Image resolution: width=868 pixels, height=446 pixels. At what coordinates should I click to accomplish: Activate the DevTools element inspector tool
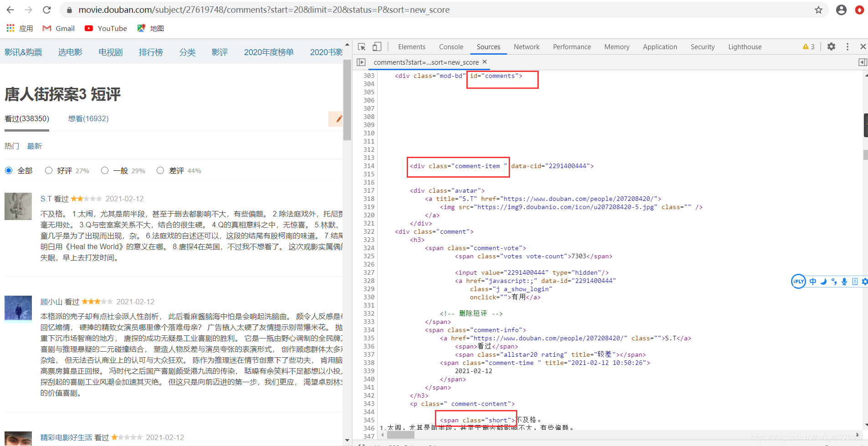coord(362,46)
